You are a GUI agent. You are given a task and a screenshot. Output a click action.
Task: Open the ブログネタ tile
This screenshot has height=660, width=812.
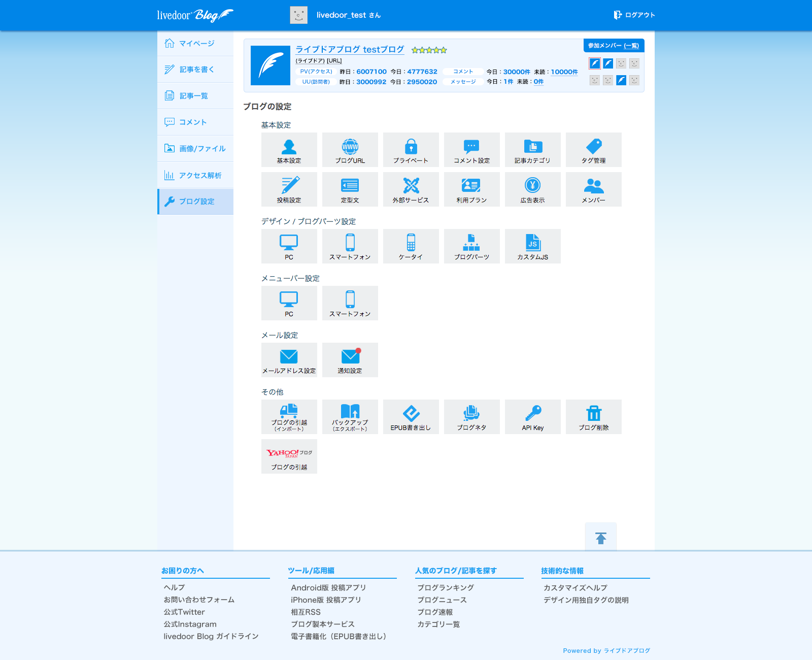(x=472, y=417)
